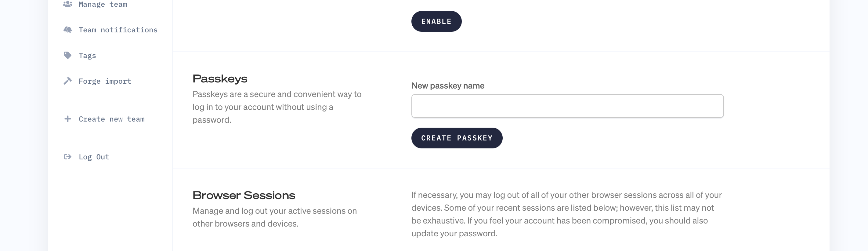The height and width of the screenshot is (251, 868).
Task: Click the Passkeys description paragraph
Action: click(x=277, y=107)
